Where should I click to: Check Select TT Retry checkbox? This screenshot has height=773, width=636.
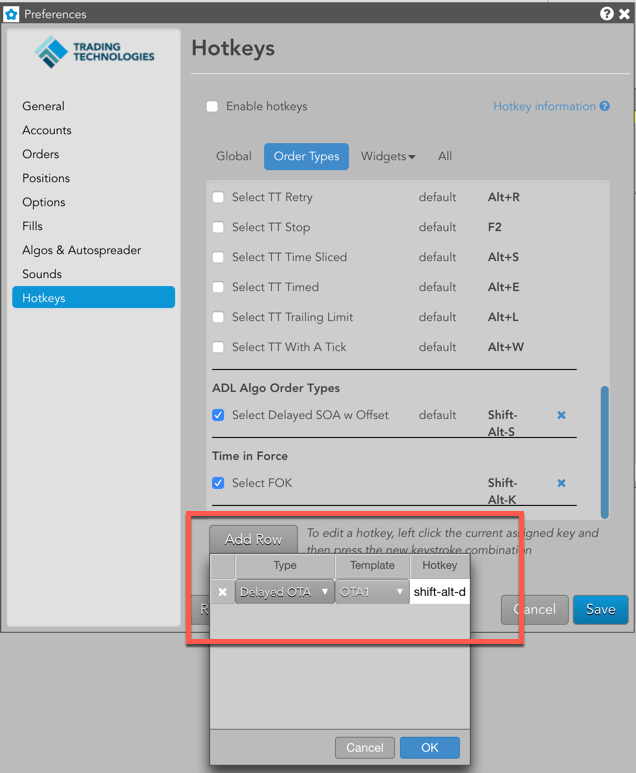point(218,197)
